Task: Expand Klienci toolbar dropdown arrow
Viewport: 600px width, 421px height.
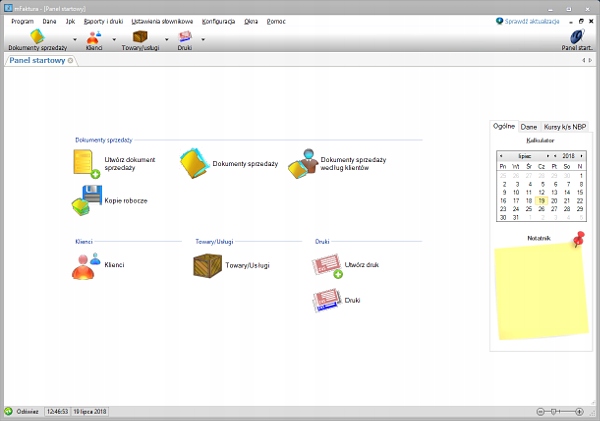Action: pyautogui.click(x=113, y=40)
